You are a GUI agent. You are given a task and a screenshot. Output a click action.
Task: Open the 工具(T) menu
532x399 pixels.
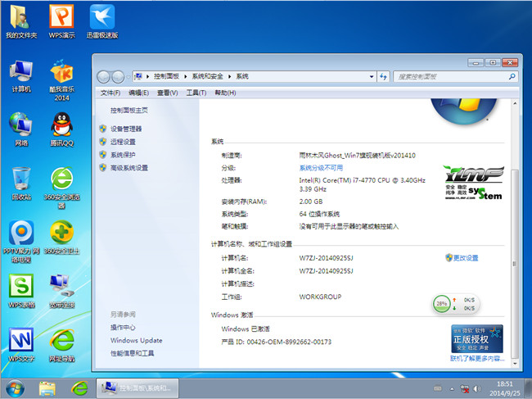(196, 93)
